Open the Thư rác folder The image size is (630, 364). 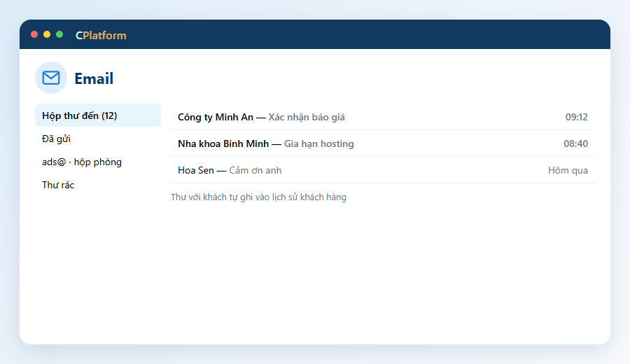pos(98,185)
